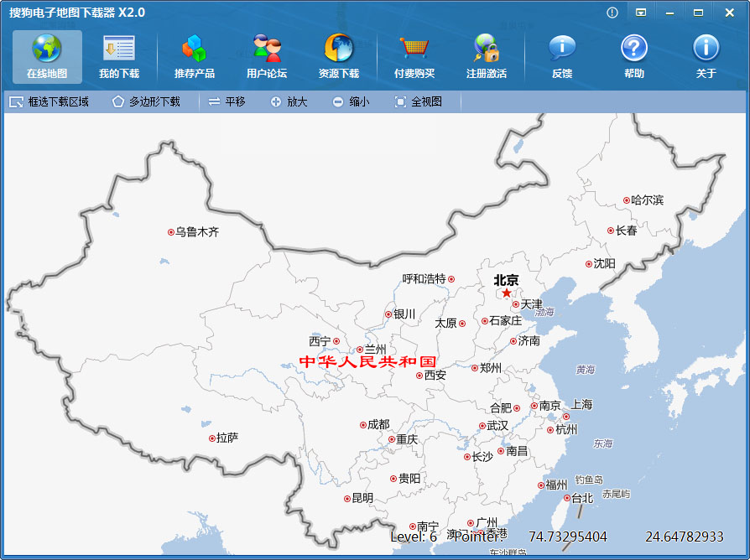Close the map downloader window
Image resolution: width=750 pixels, height=560 pixels.
point(729,13)
